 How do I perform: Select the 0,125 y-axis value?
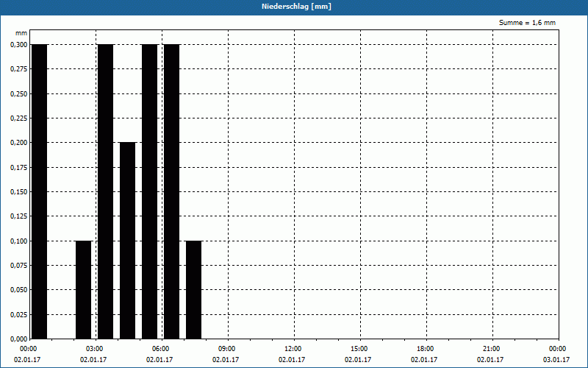19,216
